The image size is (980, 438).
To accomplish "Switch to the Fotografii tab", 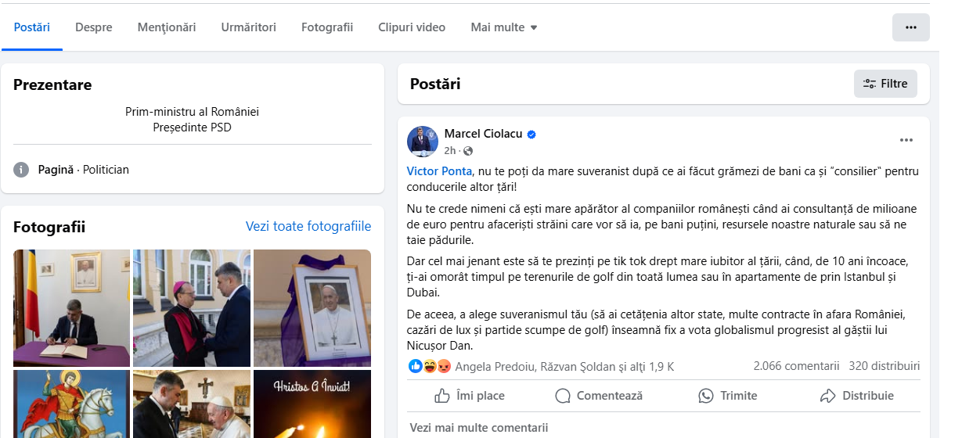I will point(327,27).
